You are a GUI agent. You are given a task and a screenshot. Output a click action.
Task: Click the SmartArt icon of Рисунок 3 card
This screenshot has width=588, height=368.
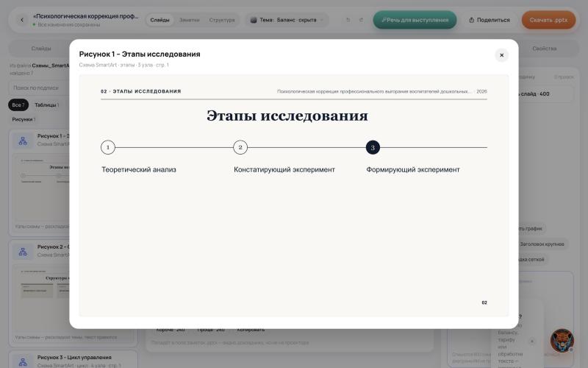pyautogui.click(x=23, y=362)
